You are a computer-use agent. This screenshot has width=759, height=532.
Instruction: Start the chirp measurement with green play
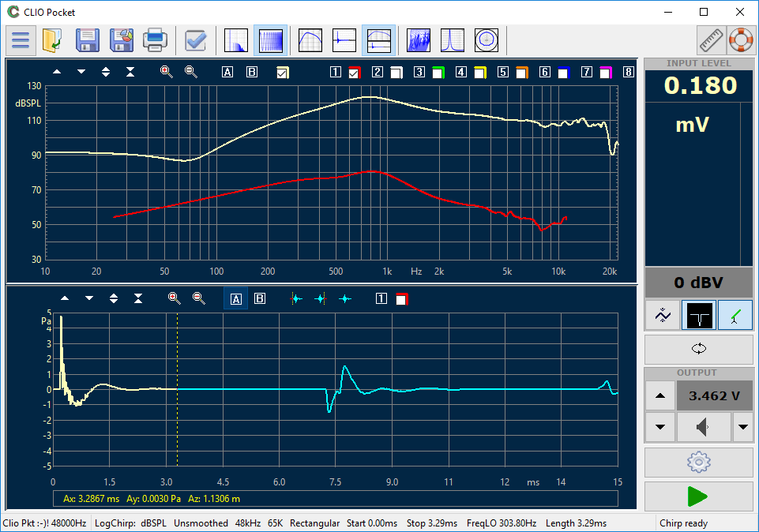pos(698,496)
